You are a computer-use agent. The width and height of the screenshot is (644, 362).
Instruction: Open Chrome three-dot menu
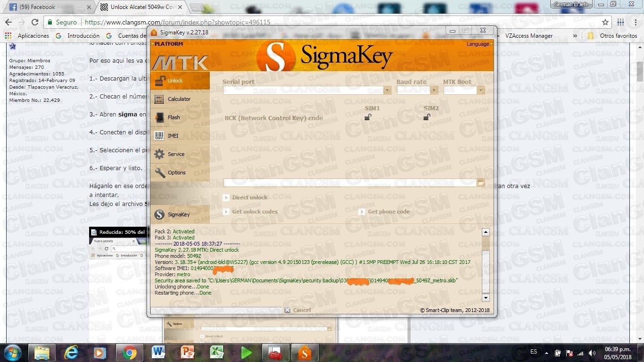click(x=635, y=22)
